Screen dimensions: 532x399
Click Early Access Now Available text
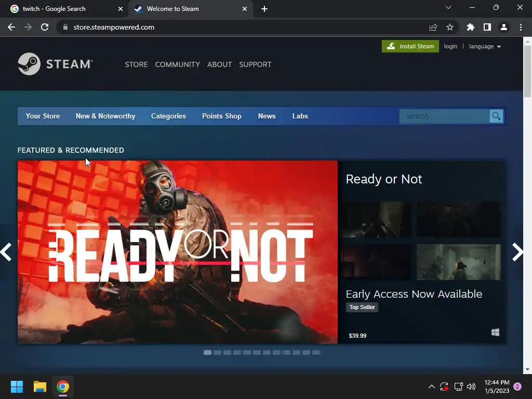click(x=414, y=294)
